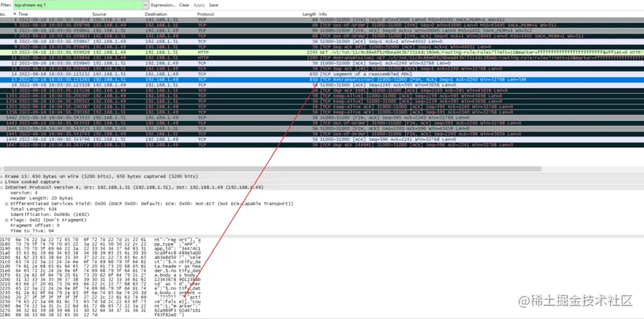Collapse the Internet Protocol Version 4 node
The width and height of the screenshot is (644, 319).
click(x=1, y=187)
